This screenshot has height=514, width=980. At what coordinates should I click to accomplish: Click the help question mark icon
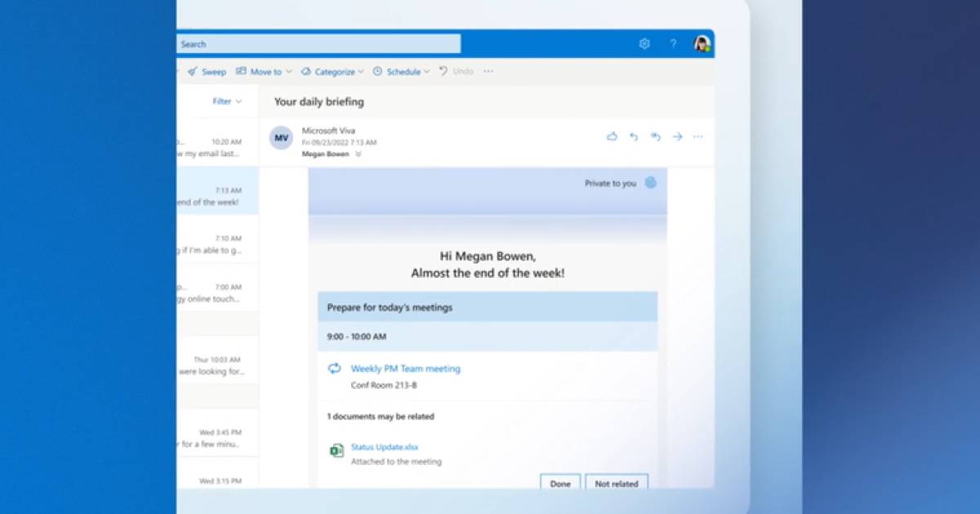pyautogui.click(x=673, y=44)
